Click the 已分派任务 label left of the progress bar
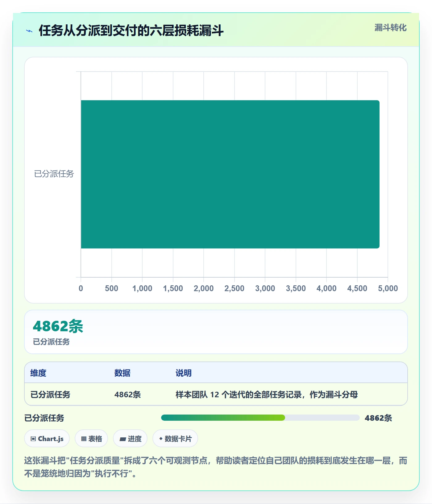The width and height of the screenshot is (432, 504). [x=44, y=418]
